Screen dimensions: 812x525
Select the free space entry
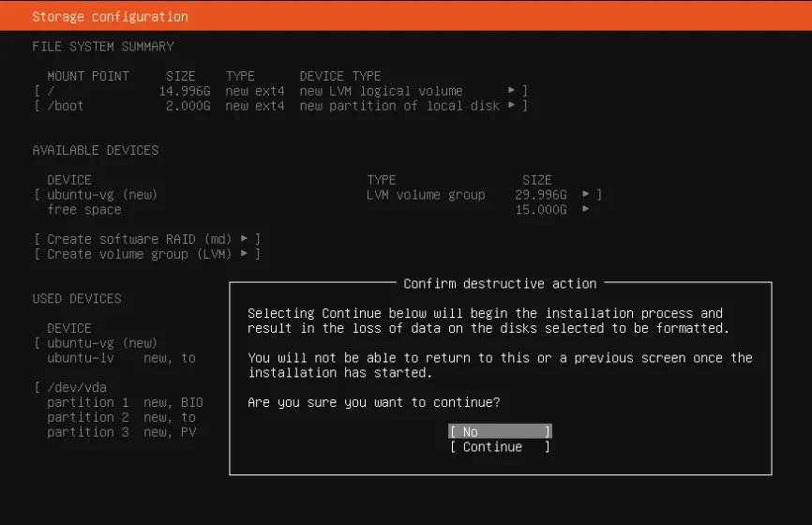84,210
